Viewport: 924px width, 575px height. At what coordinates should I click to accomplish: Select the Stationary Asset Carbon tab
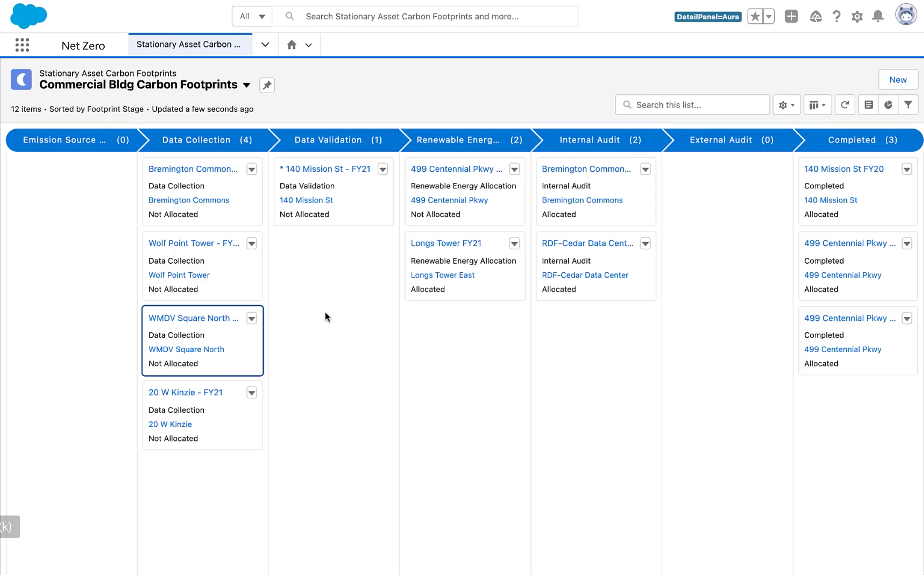[x=190, y=44]
